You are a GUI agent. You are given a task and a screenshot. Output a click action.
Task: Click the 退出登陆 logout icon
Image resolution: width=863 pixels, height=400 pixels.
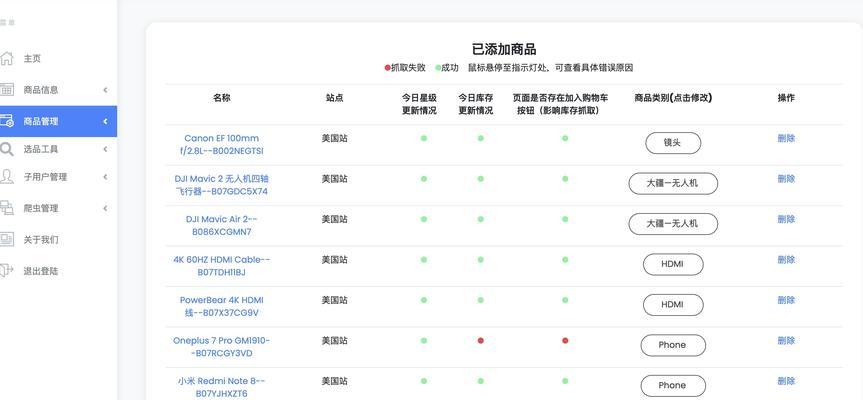coord(6,271)
